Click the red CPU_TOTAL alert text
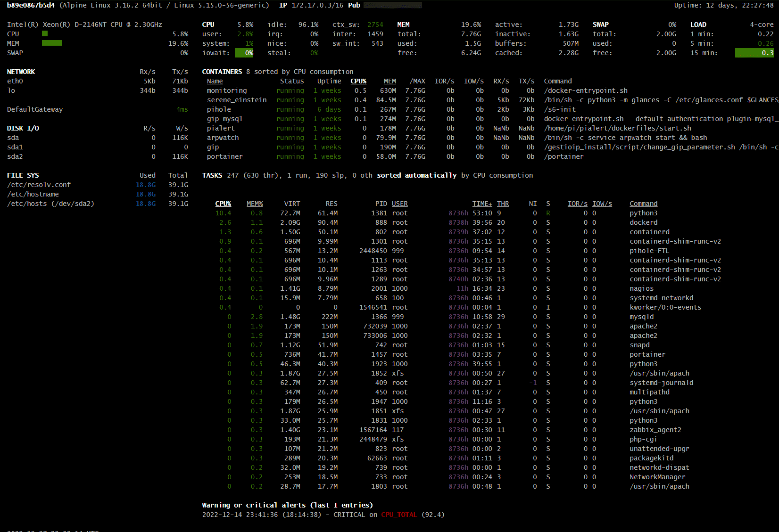Viewport: 779px width, 532px height. pyautogui.click(x=399, y=515)
